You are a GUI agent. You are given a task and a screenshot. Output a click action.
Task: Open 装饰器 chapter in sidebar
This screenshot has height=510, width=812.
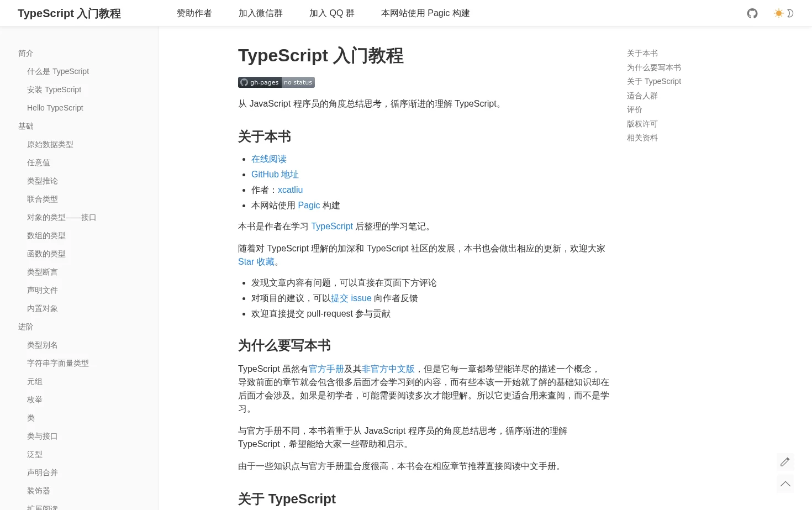pyautogui.click(x=39, y=491)
